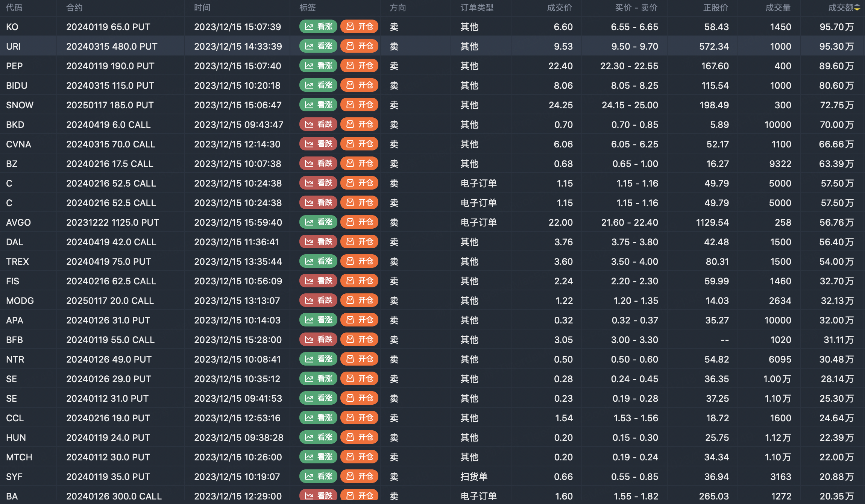
Task: Select the DAL 20240419 42.0 CALL row
Action: click(x=111, y=242)
